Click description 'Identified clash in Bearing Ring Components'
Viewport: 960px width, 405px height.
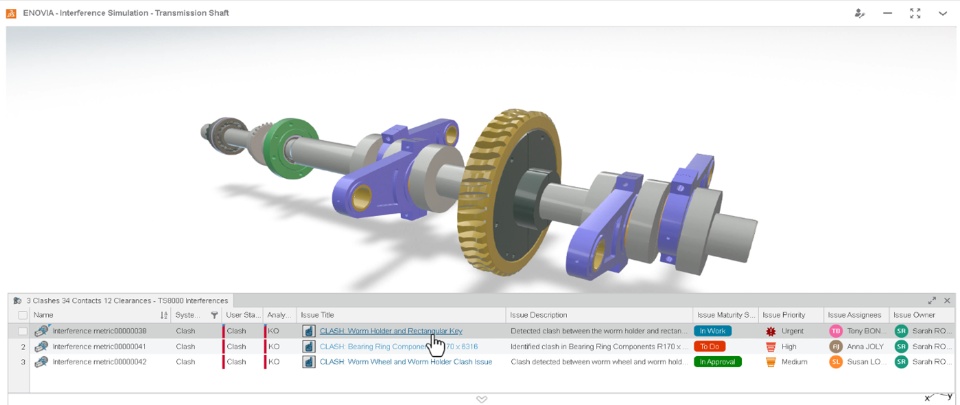599,346
